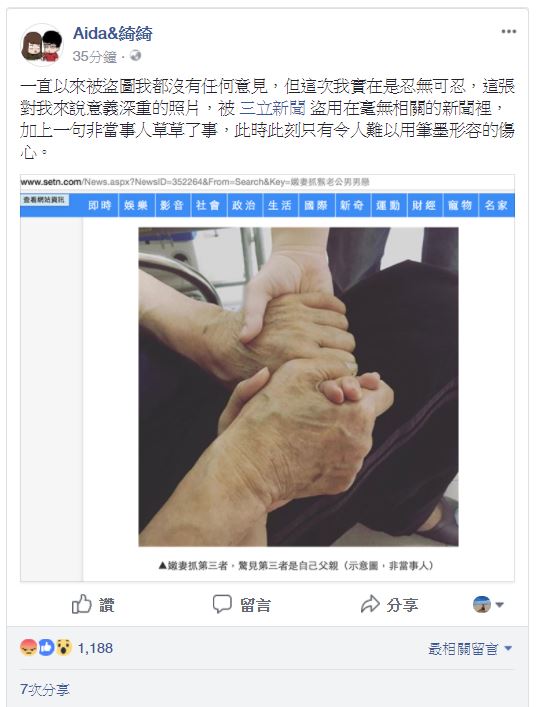
Task: Click the 35分鐘 post timestamp
Action: (x=95, y=56)
